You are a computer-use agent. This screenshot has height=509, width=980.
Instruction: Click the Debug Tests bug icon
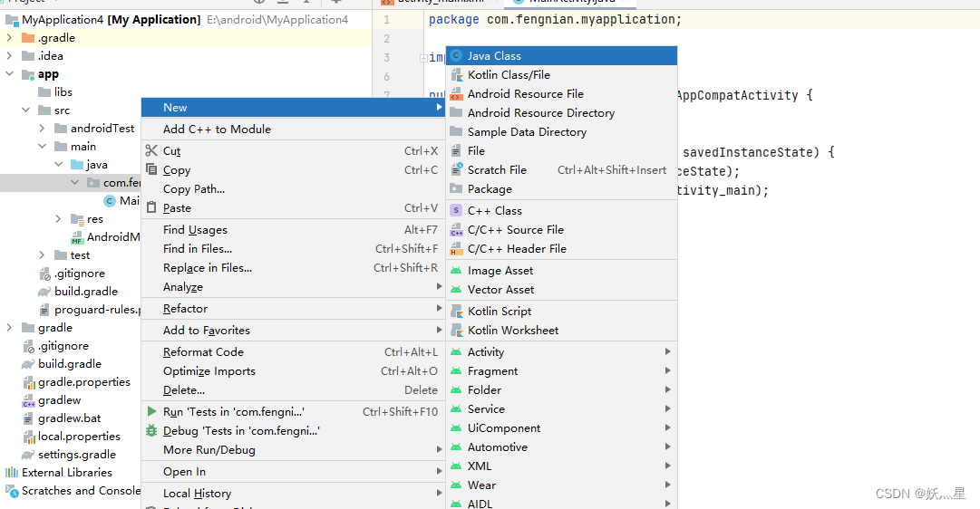[x=151, y=430]
